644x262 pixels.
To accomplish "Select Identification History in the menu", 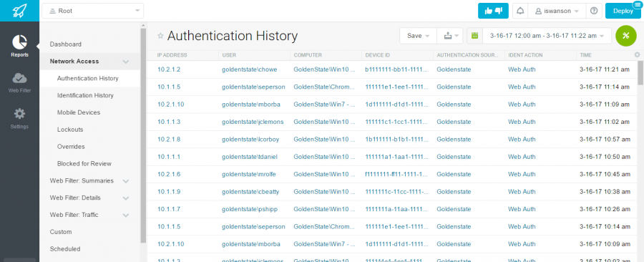I will point(85,95).
